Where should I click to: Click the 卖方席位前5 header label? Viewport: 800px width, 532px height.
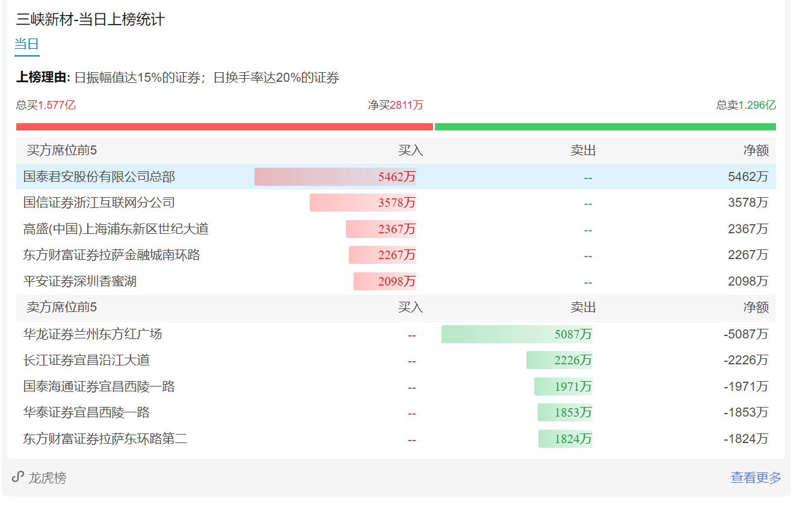click(61, 307)
